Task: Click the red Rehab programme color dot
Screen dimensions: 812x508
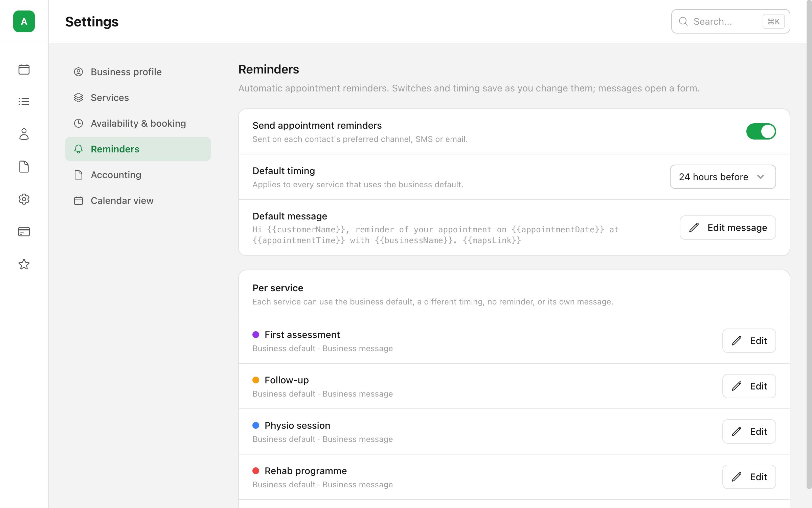Action: (256, 471)
